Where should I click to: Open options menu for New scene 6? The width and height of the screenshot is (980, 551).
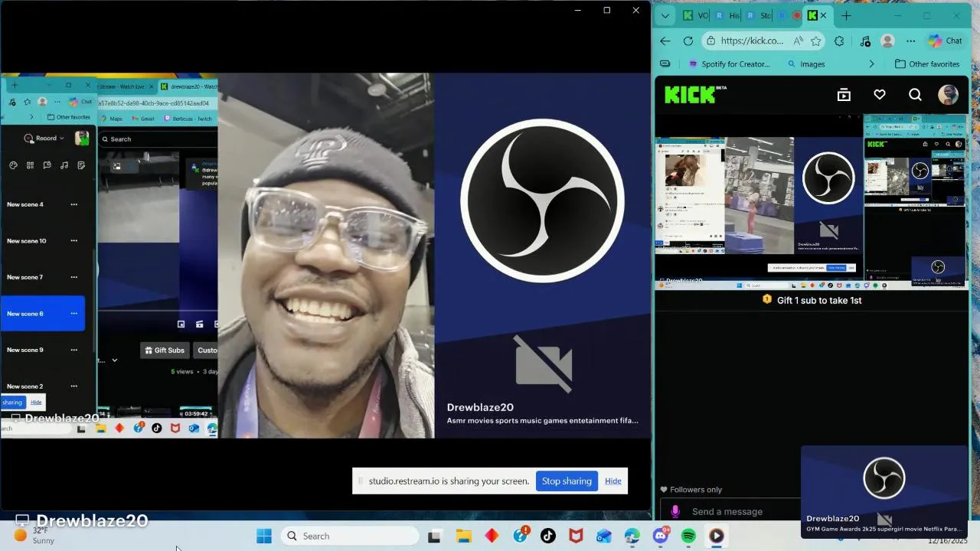point(73,314)
